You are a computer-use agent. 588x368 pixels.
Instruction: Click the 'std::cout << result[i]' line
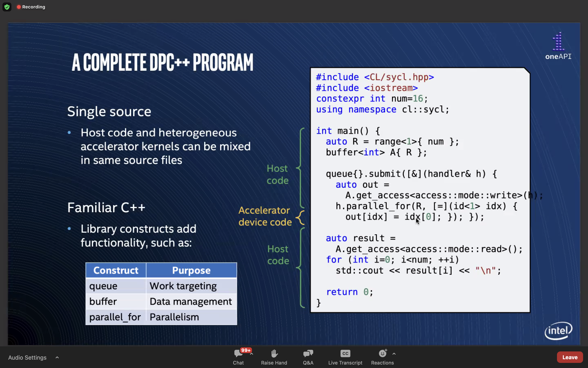pyautogui.click(x=418, y=270)
